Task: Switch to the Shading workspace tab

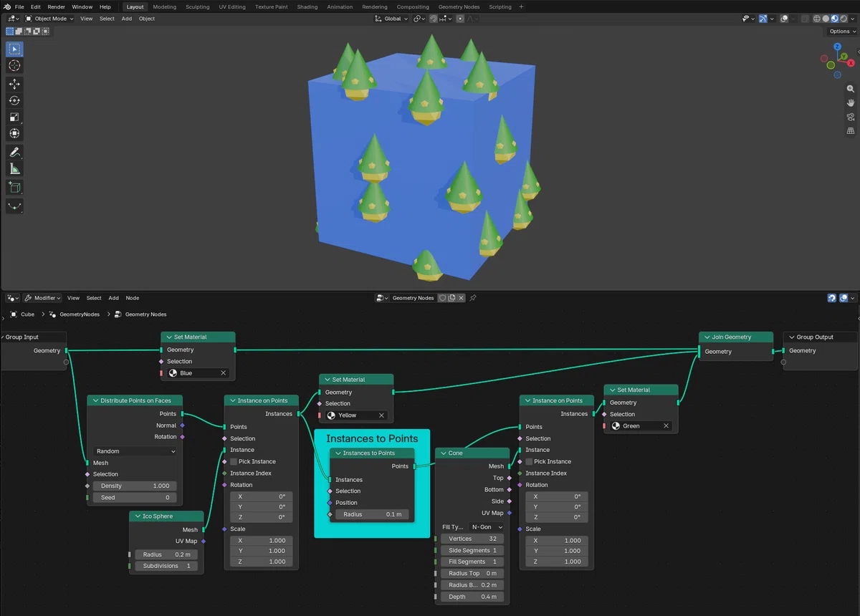Action: click(307, 6)
